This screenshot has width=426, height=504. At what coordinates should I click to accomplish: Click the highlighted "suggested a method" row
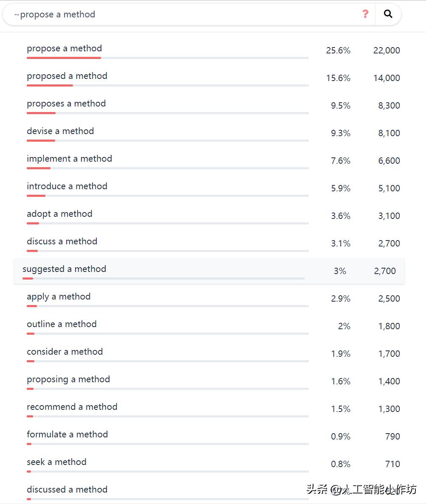coord(64,269)
